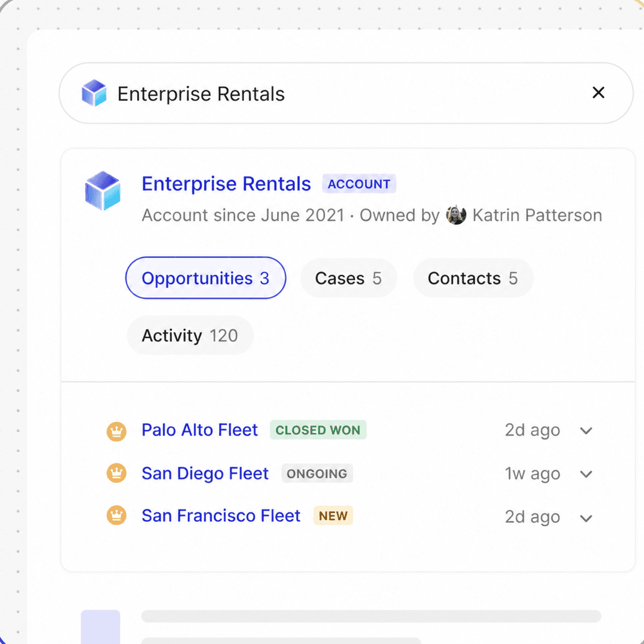Expand the San Francisco Fleet row chevron
The image size is (644, 644).
tap(586, 518)
